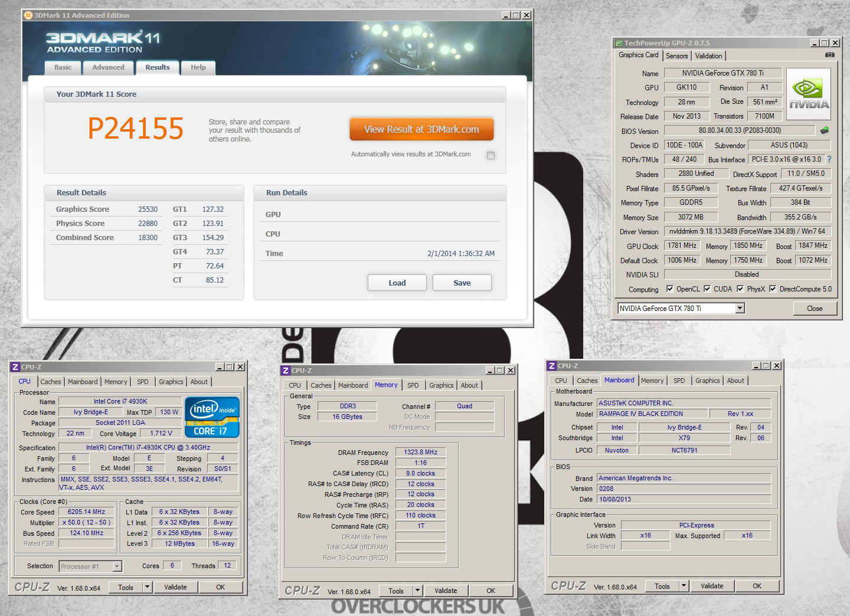The height and width of the screenshot is (616, 850).
Task: Click the CAS# Latency value 9.0 clocks
Action: (421, 474)
